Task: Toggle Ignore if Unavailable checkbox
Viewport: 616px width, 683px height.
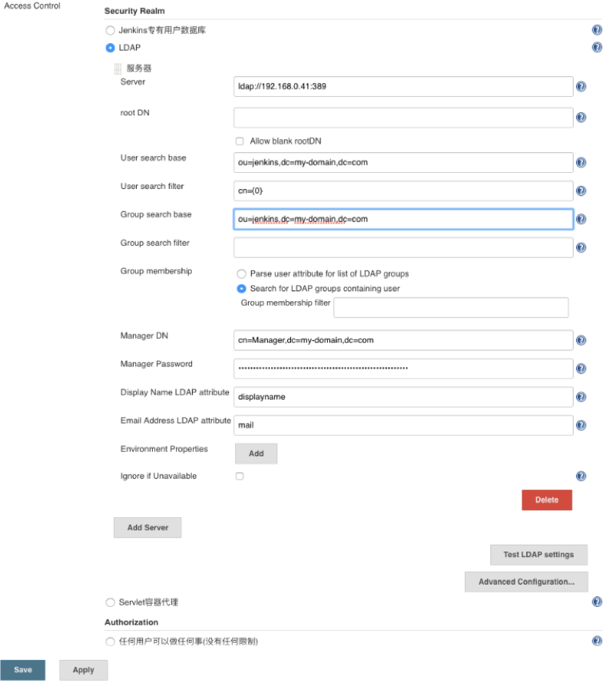Action: click(x=240, y=476)
